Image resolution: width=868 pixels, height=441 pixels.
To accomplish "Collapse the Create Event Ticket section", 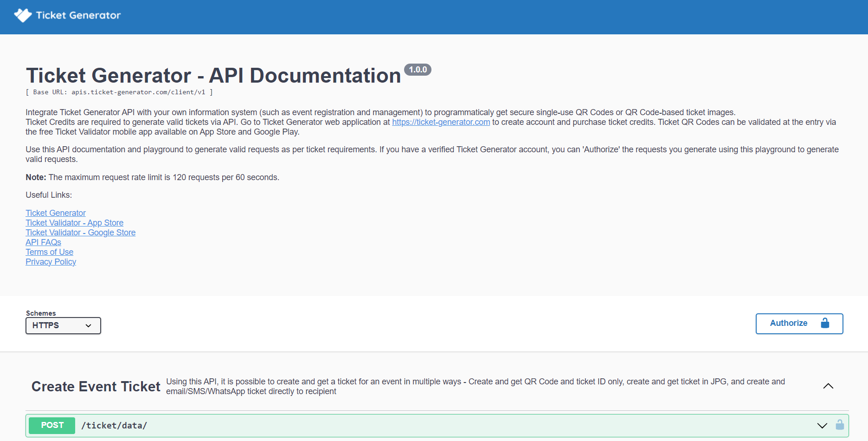I will (x=828, y=386).
